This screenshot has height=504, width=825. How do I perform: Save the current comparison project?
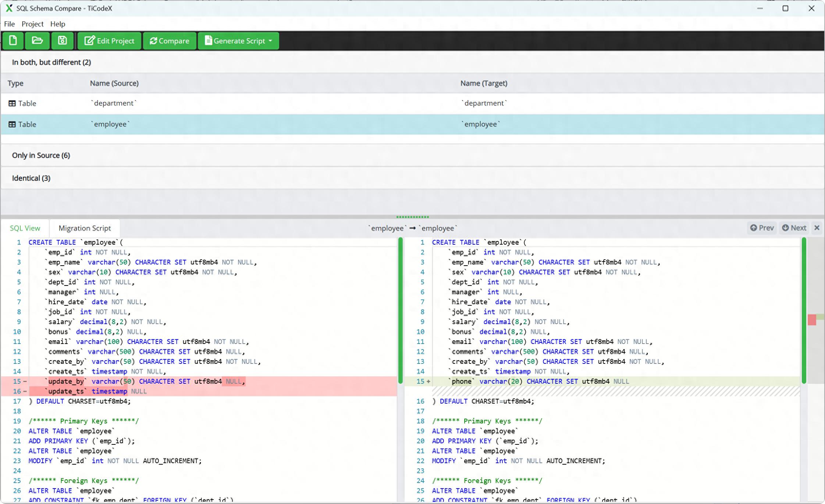pos(62,41)
